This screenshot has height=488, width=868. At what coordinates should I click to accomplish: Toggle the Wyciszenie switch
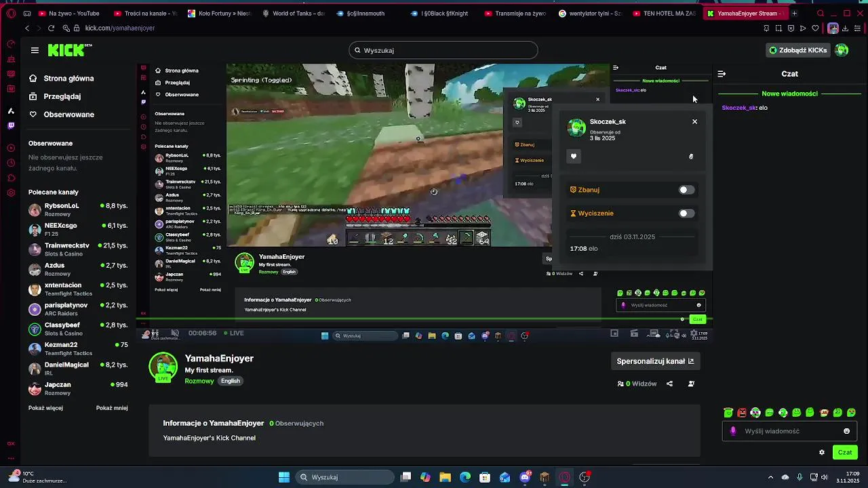tap(686, 213)
